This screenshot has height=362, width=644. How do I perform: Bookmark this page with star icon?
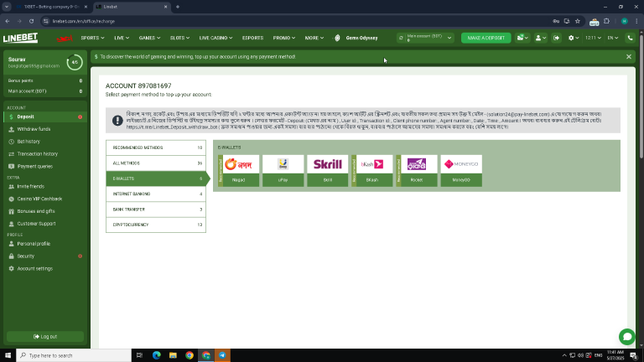[578, 21]
